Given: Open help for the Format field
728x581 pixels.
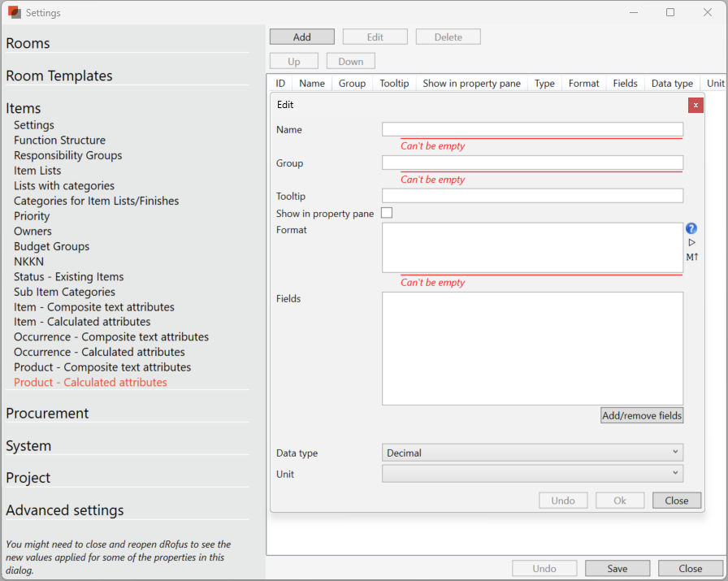Looking at the screenshot, I should tap(691, 228).
